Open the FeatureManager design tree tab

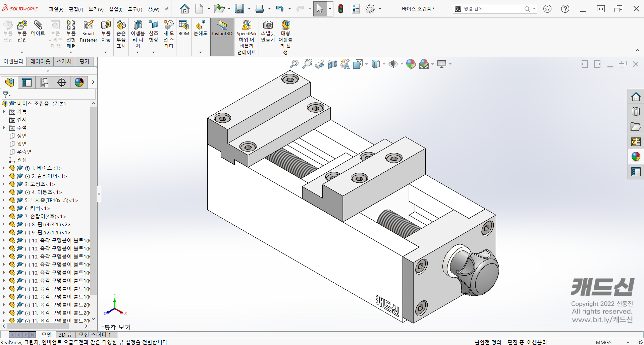pyautogui.click(x=10, y=82)
